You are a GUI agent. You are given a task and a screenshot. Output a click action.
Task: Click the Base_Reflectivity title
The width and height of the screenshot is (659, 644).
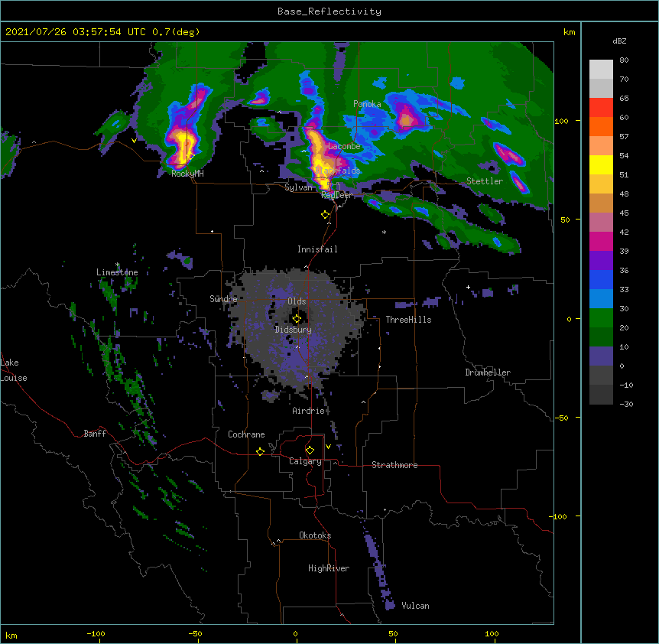pyautogui.click(x=329, y=11)
